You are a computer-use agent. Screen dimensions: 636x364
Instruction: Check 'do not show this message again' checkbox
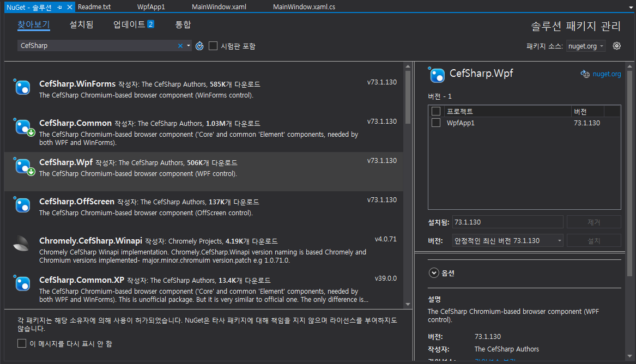pos(22,343)
